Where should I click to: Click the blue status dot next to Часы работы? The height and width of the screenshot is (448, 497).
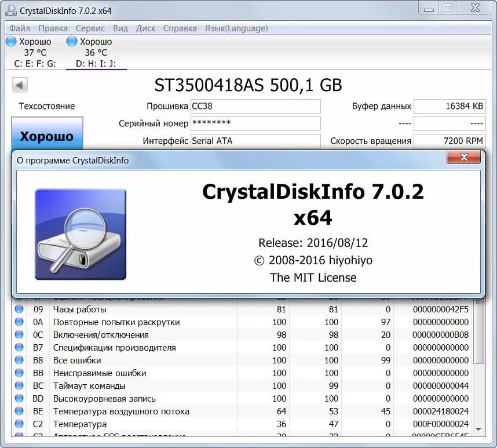(x=17, y=309)
